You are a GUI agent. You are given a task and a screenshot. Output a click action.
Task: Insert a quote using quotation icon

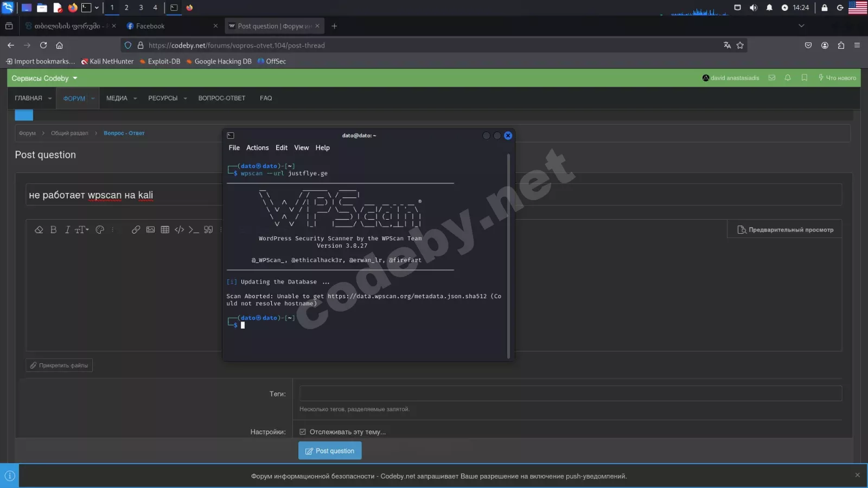(x=208, y=230)
